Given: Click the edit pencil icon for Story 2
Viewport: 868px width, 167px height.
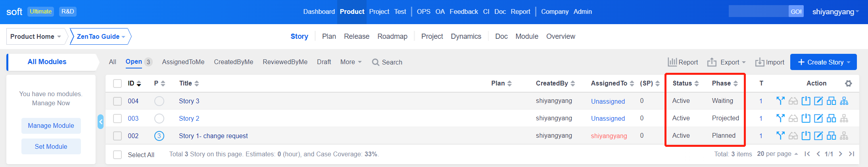Looking at the screenshot, I should tap(818, 118).
